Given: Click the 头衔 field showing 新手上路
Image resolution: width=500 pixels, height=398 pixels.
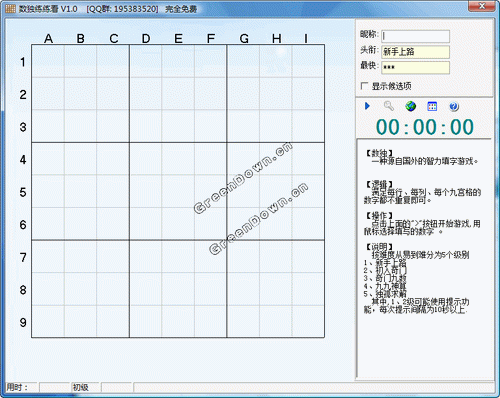Looking at the screenshot, I should 415,52.
